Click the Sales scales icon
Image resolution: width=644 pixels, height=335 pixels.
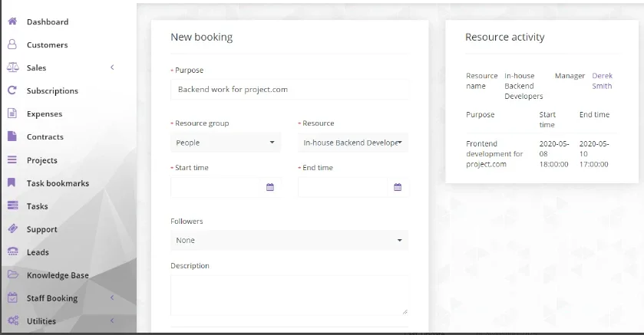click(x=13, y=67)
